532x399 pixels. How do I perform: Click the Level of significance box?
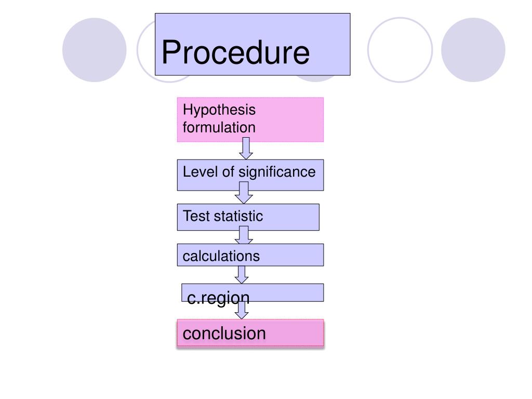(x=250, y=175)
